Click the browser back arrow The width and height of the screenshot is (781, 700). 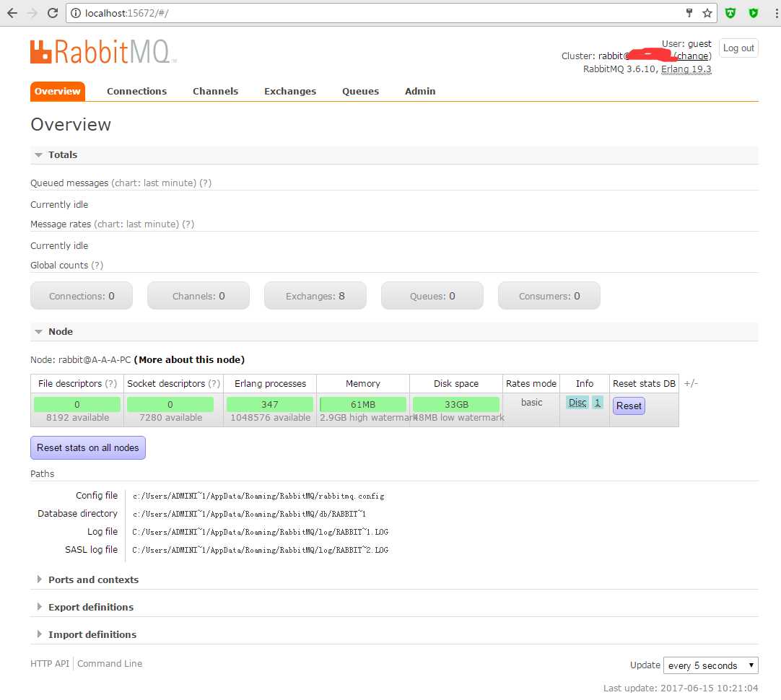tap(12, 14)
